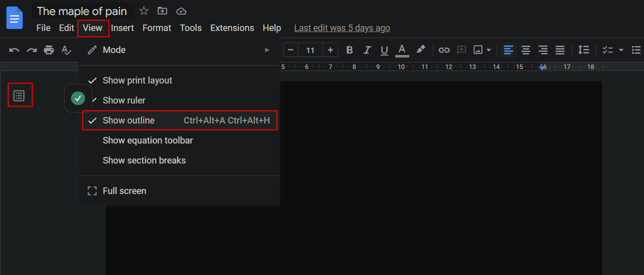Insert a link
This screenshot has height=275, width=644.
click(444, 50)
